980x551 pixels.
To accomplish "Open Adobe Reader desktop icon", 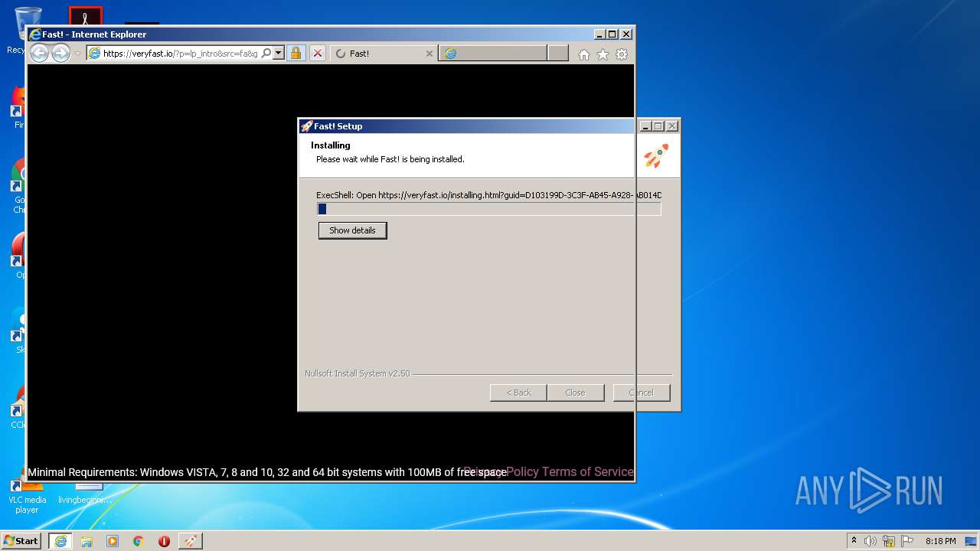I will point(85,15).
